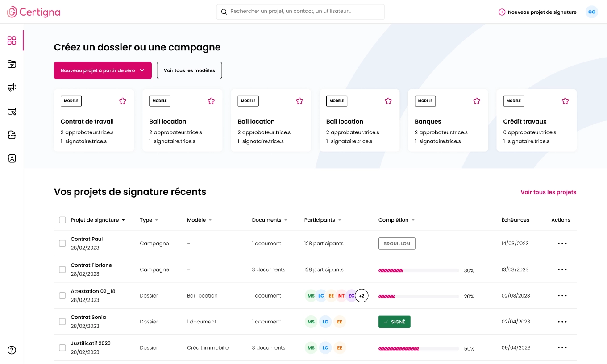The image size is (607, 364).
Task: Open the document transfer icon in sidebar
Action: click(12, 135)
